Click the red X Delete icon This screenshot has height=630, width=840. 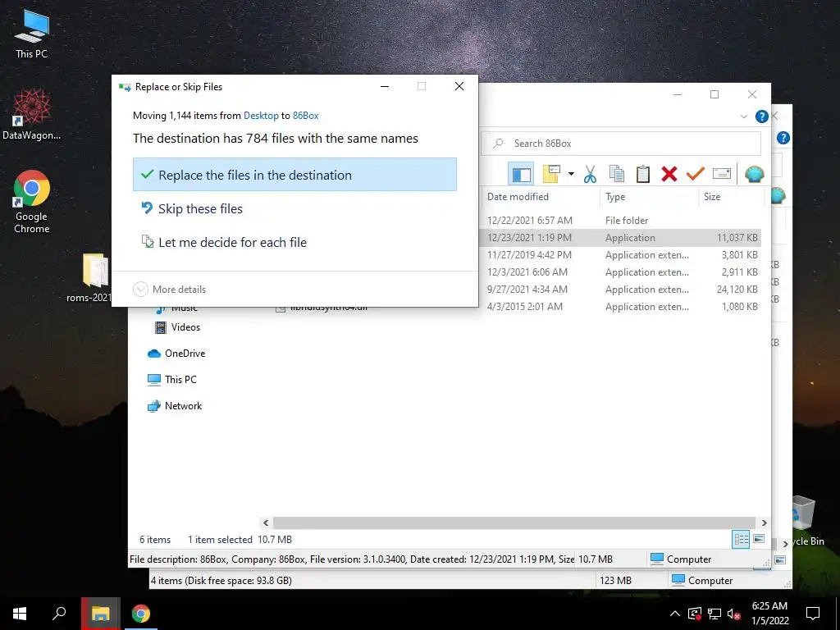(x=669, y=174)
